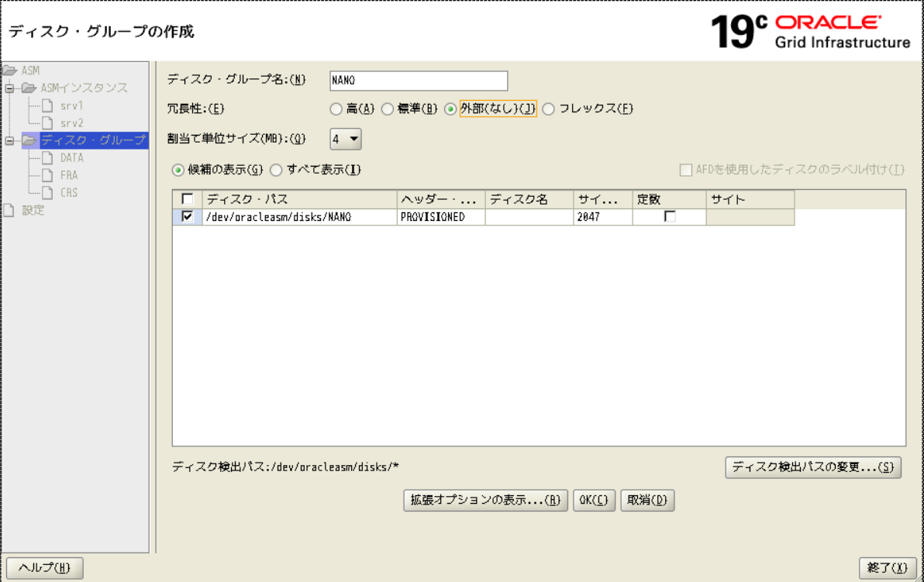Image resolution: width=924 pixels, height=582 pixels.
Task: Choose すべて表示(I) radio button
Action: point(276,170)
